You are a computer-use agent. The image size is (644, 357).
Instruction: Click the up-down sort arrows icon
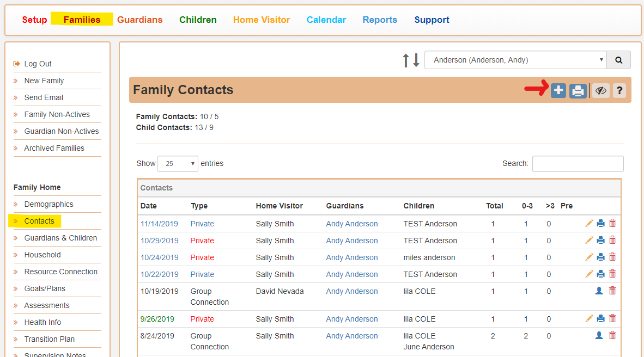[x=411, y=60]
